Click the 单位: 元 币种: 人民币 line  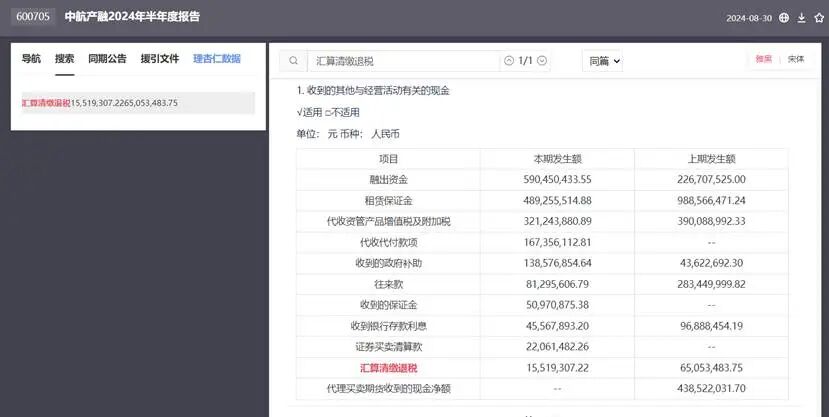(348, 134)
